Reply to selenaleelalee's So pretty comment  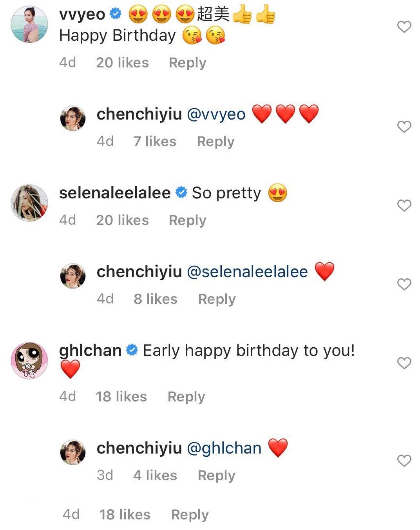tap(187, 220)
